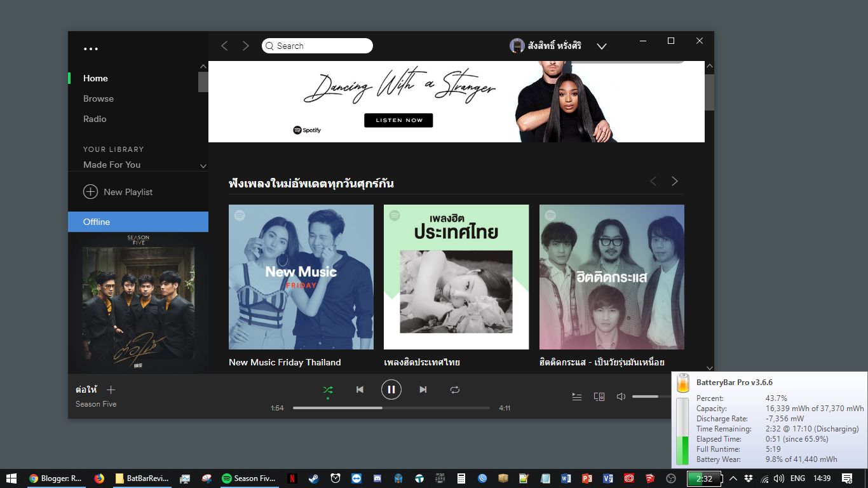Screen dimensions: 868x488
Task: Click the LISTEN NOW banner button
Action: click(x=398, y=120)
